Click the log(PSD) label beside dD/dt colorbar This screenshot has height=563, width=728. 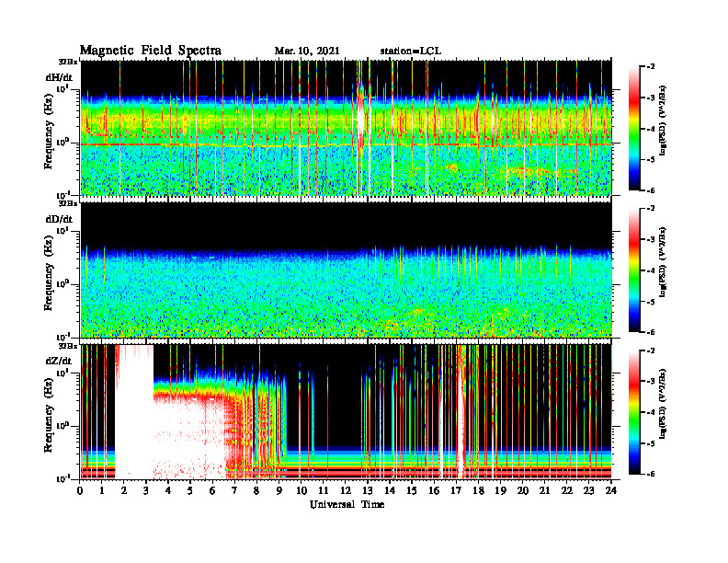click(662, 262)
